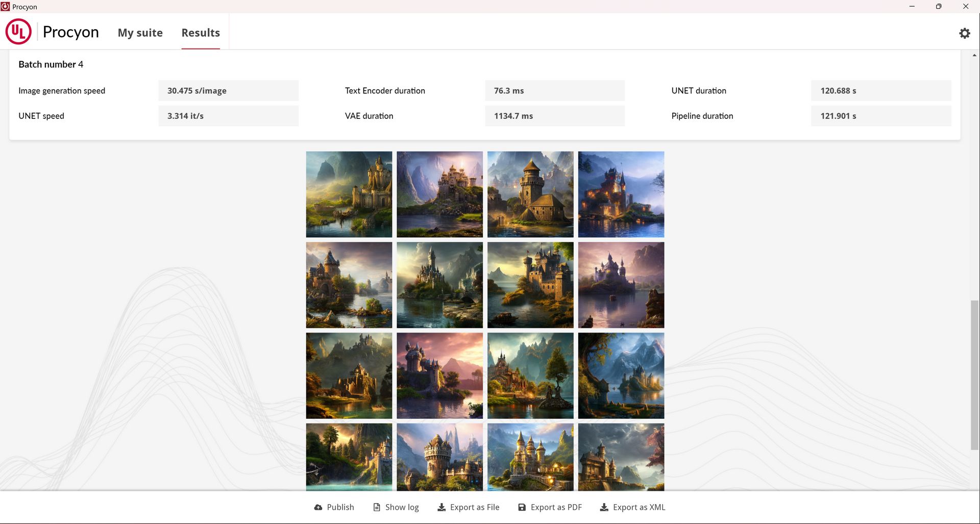This screenshot has height=524, width=980.
Task: Click the 1134.7 ms value
Action: [x=513, y=116]
